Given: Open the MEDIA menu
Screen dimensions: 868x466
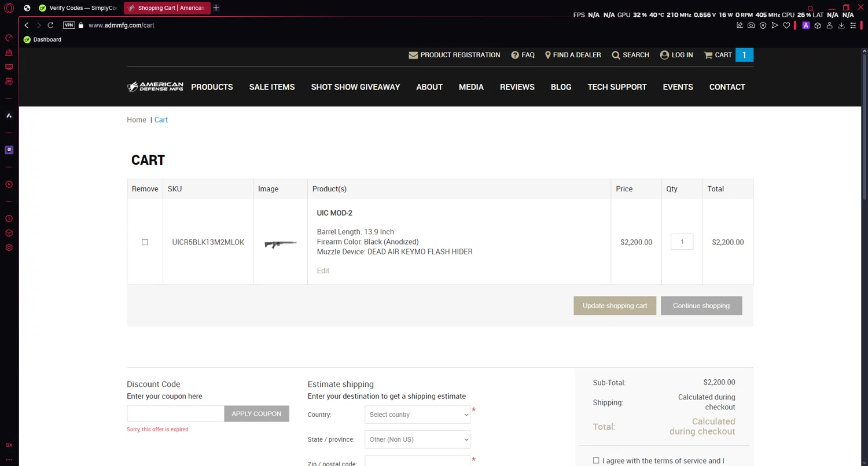Looking at the screenshot, I should tap(471, 87).
